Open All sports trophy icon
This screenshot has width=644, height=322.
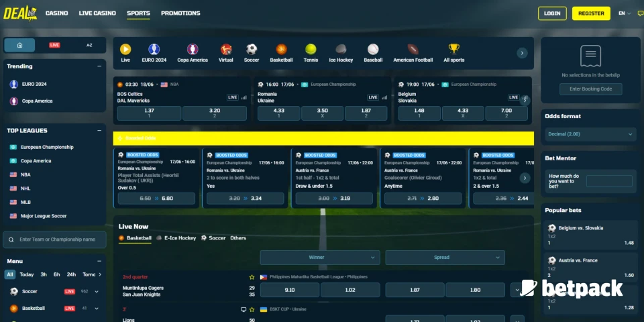pos(454,50)
